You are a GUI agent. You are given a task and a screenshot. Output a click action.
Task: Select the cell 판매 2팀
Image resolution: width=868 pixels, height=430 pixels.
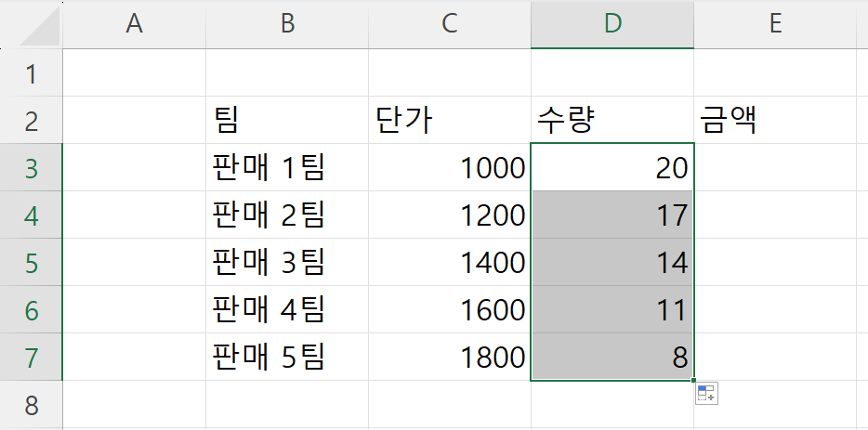(287, 215)
